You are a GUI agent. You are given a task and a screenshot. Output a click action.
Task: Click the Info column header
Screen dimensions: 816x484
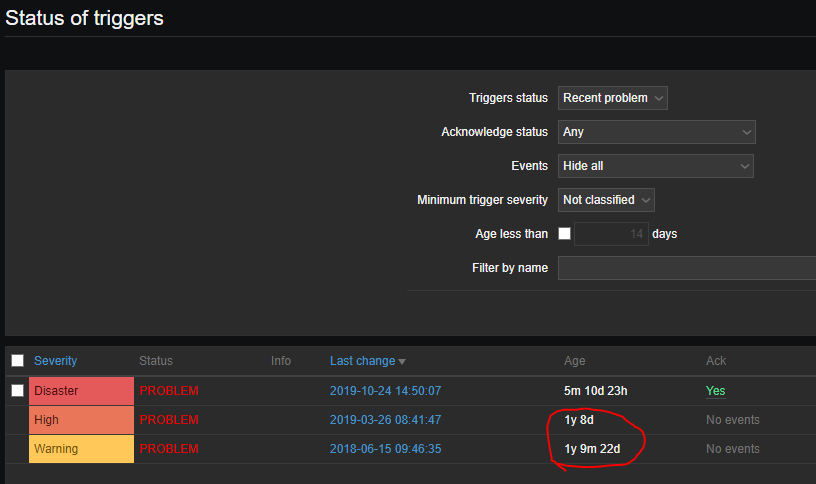[x=280, y=361]
